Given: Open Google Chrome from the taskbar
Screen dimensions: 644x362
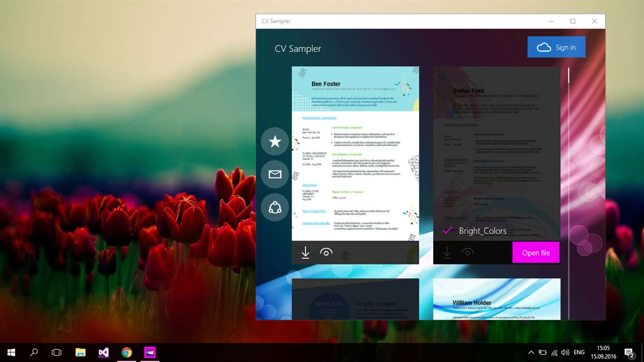Looking at the screenshot, I should [127, 353].
